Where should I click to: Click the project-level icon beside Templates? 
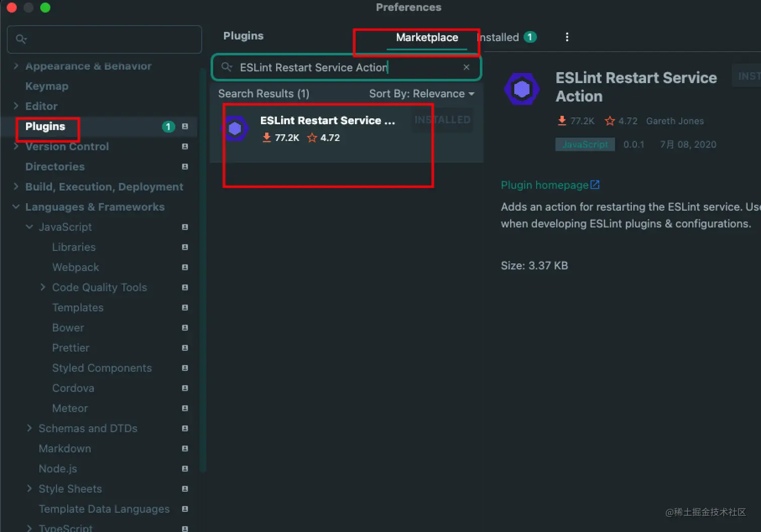185,308
